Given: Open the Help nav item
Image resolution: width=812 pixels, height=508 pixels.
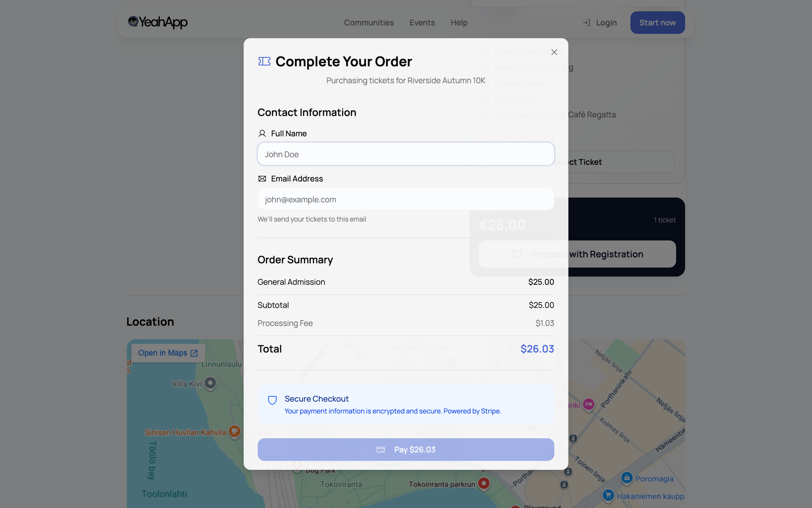Looking at the screenshot, I should point(459,23).
